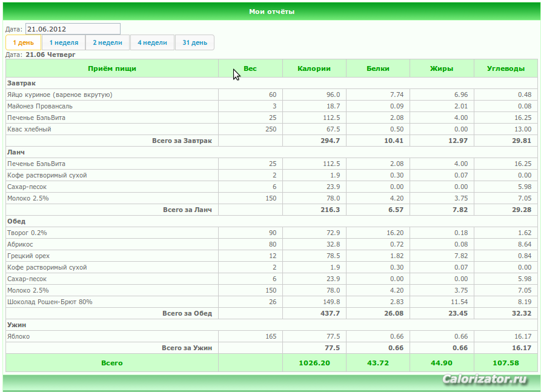Click the "Белки" column header
This screenshot has width=541, height=392.
click(378, 68)
